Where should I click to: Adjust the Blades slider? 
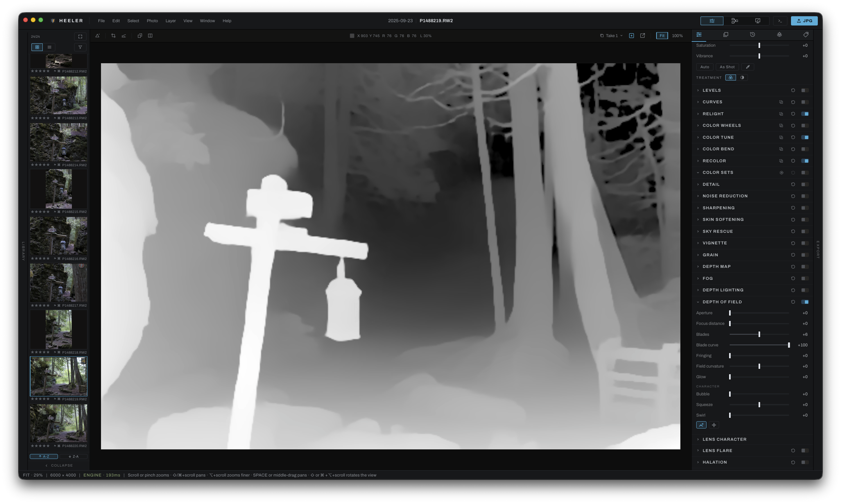(759, 334)
